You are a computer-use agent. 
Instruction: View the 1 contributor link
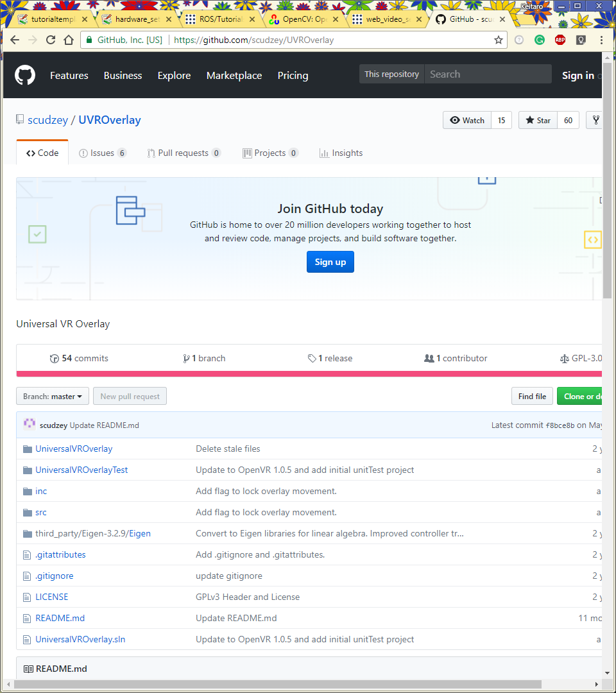pos(456,359)
